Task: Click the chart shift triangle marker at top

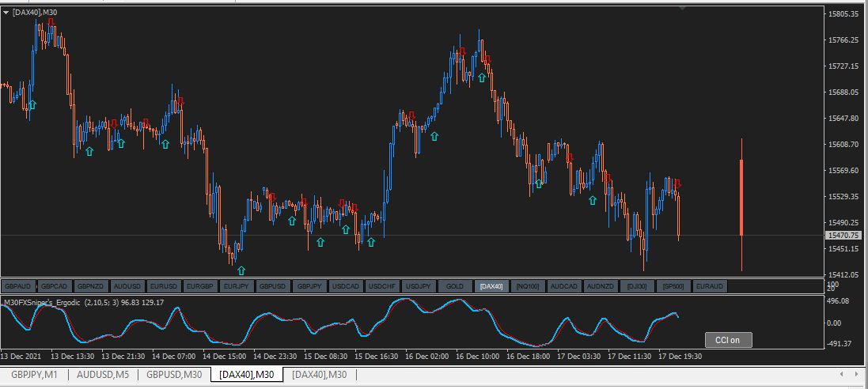Action: [x=683, y=8]
